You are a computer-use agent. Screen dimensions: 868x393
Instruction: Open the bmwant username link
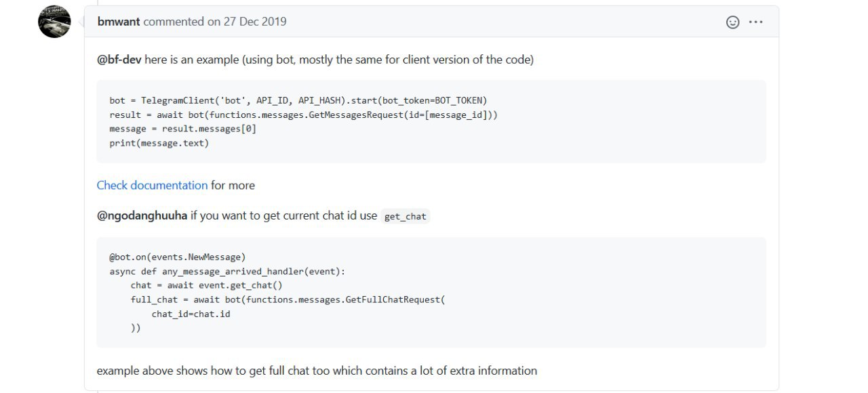point(119,22)
